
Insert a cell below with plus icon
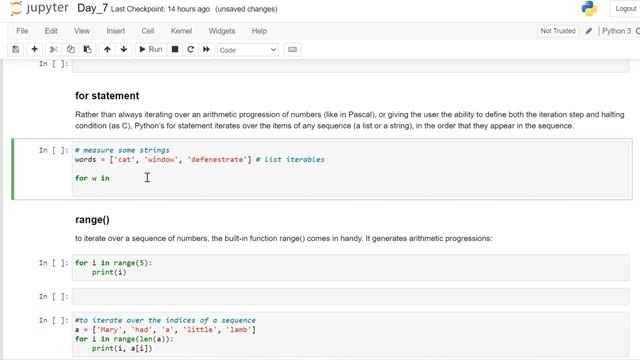34,49
